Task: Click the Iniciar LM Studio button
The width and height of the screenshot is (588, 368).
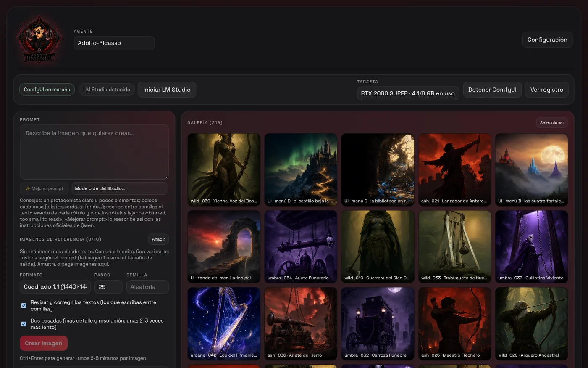Action: 167,90
